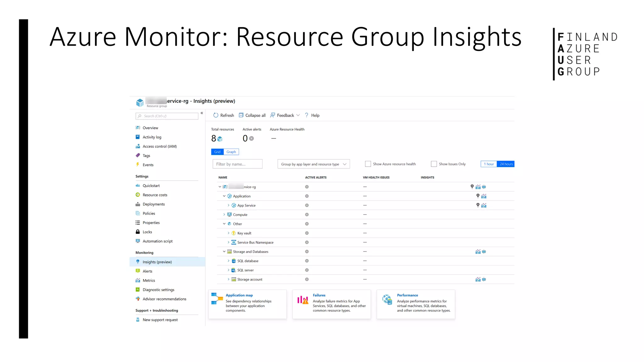Click Collapse all button label

[255, 115]
